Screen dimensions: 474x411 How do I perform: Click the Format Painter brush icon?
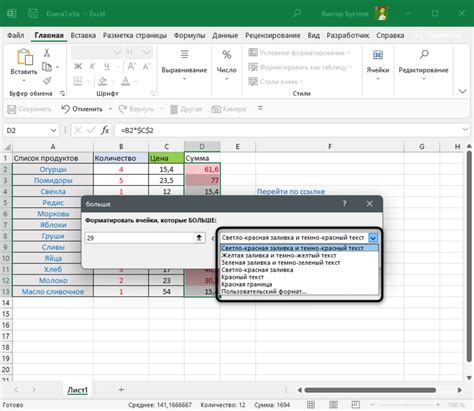(x=47, y=80)
